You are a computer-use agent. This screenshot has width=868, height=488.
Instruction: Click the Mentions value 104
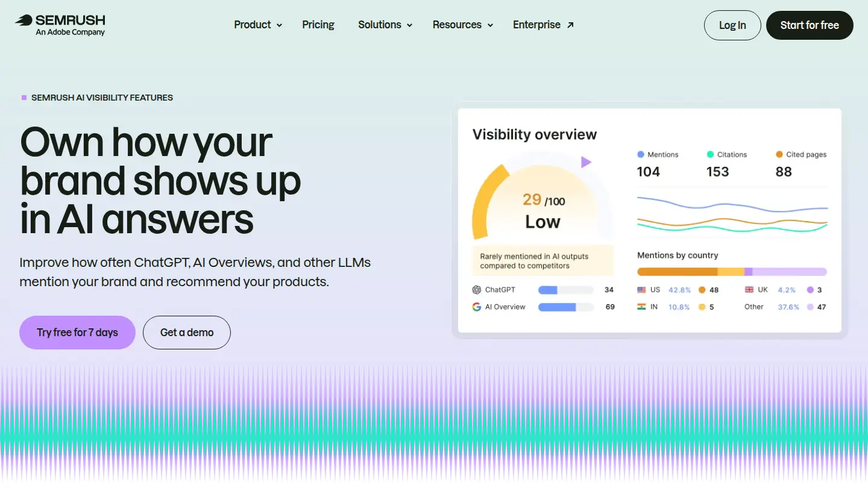[649, 172]
